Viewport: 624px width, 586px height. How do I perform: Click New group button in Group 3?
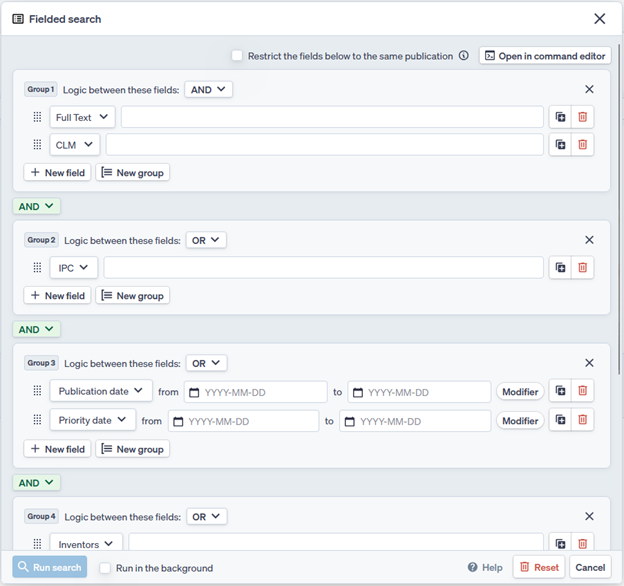click(x=132, y=449)
